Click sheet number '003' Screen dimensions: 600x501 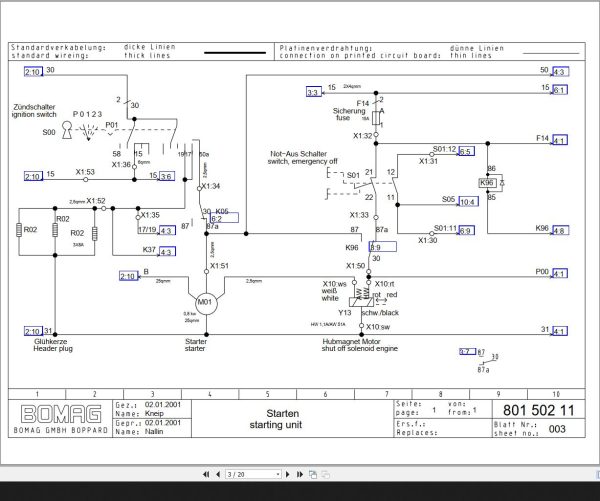(557, 429)
